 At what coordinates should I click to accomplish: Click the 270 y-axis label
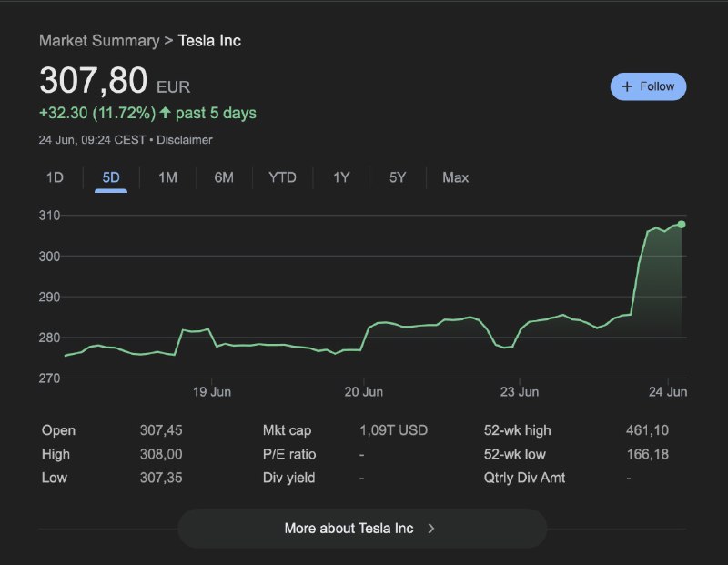pos(49,378)
